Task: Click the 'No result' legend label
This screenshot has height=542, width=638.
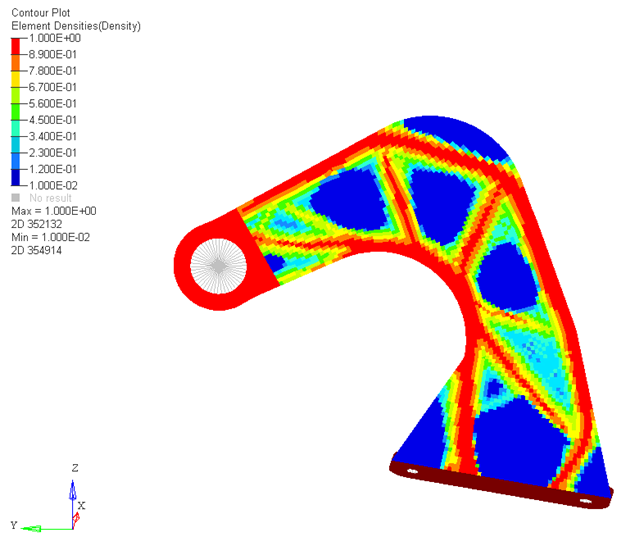Action: tap(50, 198)
